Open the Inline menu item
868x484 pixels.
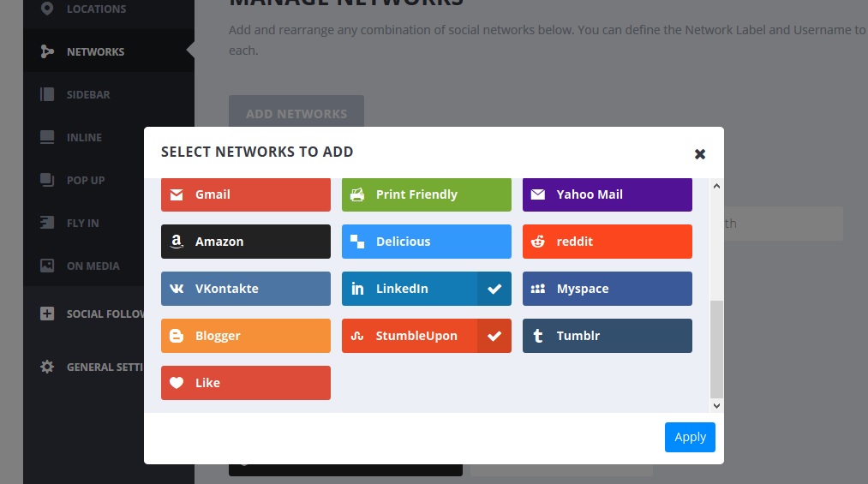pyautogui.click(x=84, y=137)
